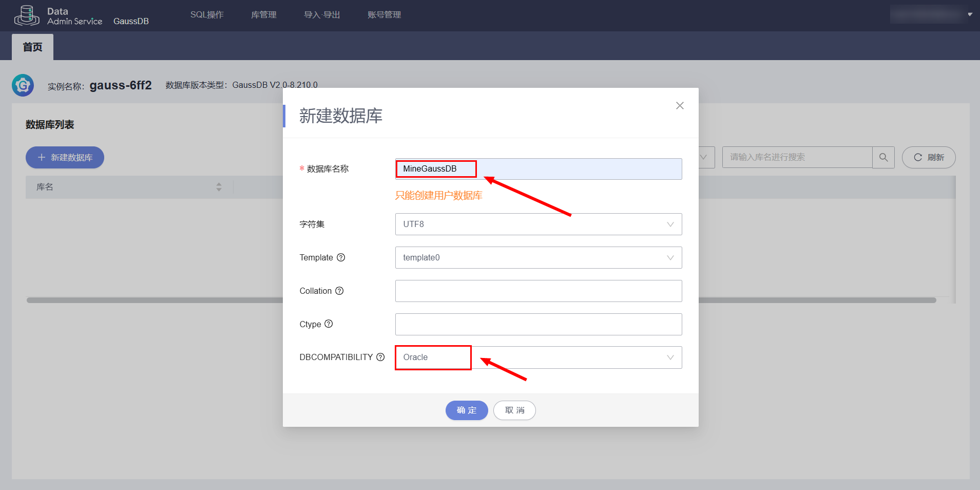Viewport: 980px width, 490px height.
Task: Click the Collation input field
Action: click(x=539, y=291)
